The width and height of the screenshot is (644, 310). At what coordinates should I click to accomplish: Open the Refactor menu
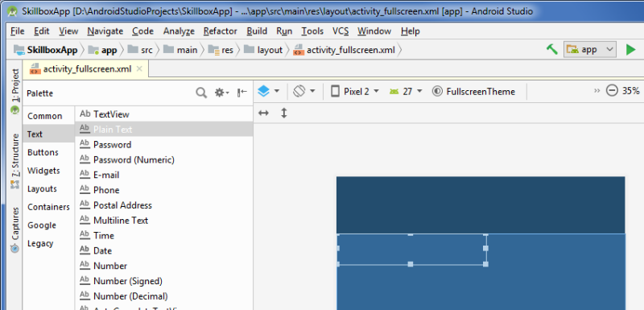pyautogui.click(x=220, y=31)
